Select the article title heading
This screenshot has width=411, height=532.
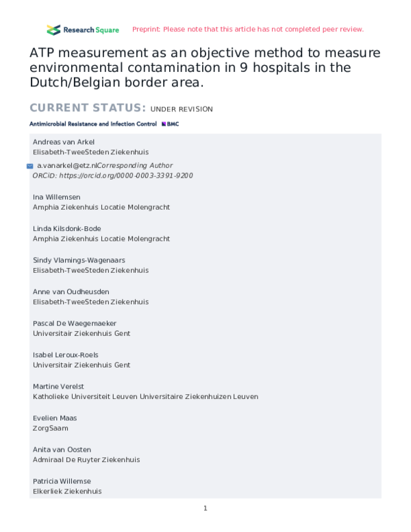tap(205, 67)
